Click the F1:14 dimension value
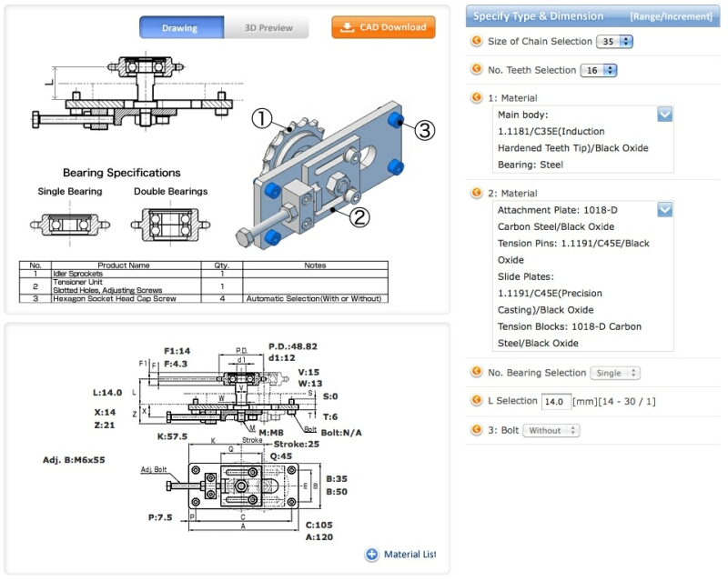This screenshot has height=581, width=728. [177, 351]
